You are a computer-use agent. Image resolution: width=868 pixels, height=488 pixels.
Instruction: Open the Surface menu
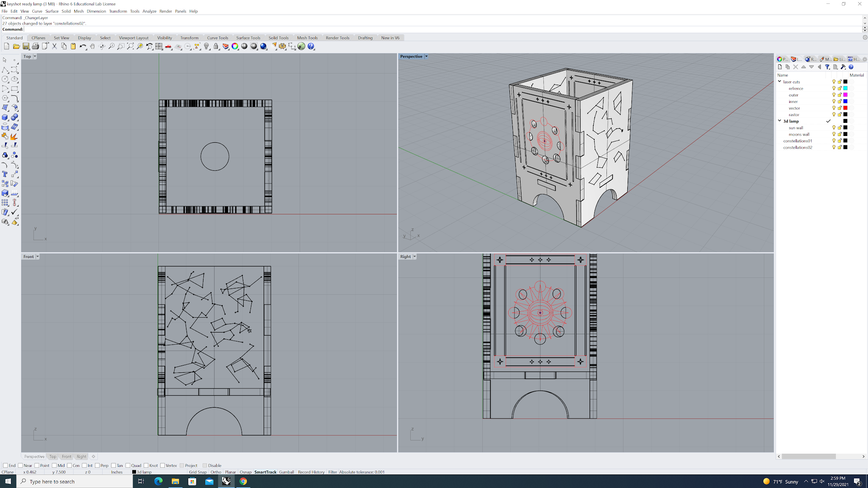pyautogui.click(x=52, y=11)
